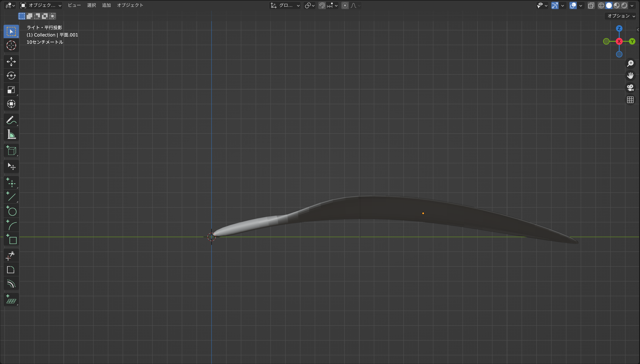Activate the Rotate tool

[11, 76]
